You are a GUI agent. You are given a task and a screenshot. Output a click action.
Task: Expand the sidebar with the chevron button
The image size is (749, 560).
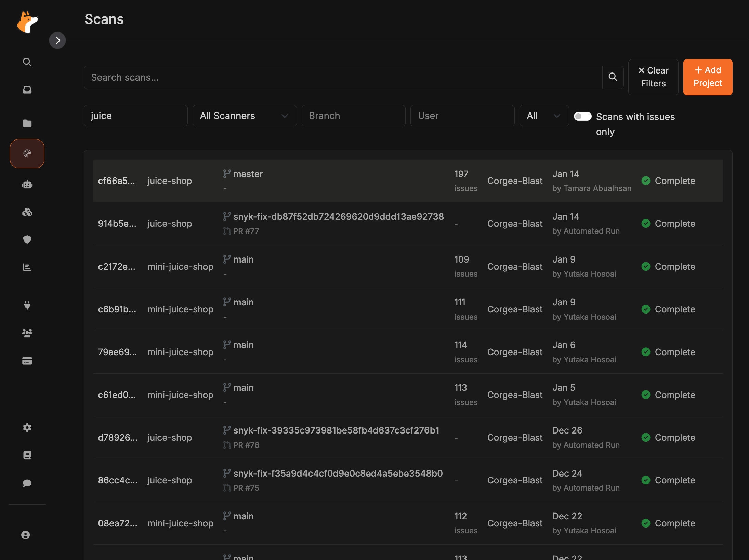(57, 40)
